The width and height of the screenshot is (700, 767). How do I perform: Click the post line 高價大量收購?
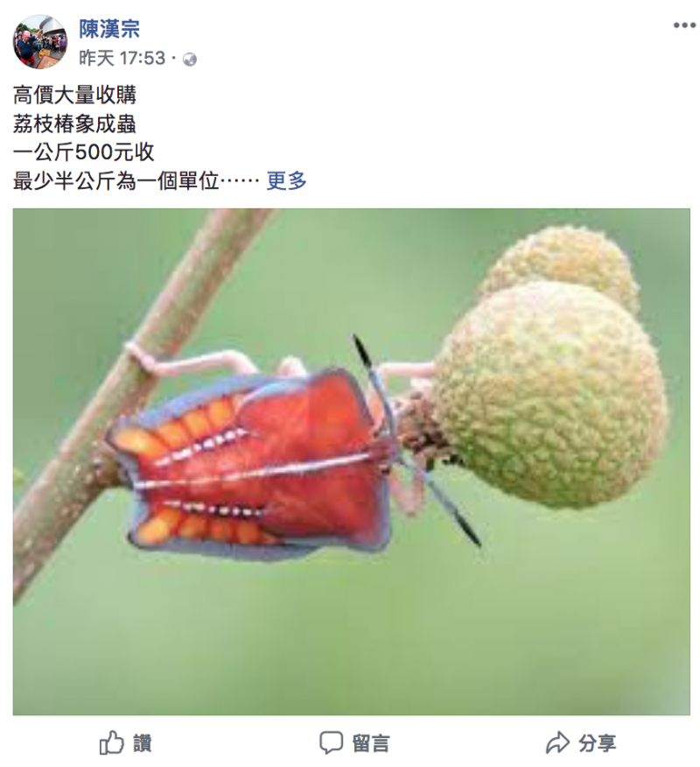pos(74,95)
